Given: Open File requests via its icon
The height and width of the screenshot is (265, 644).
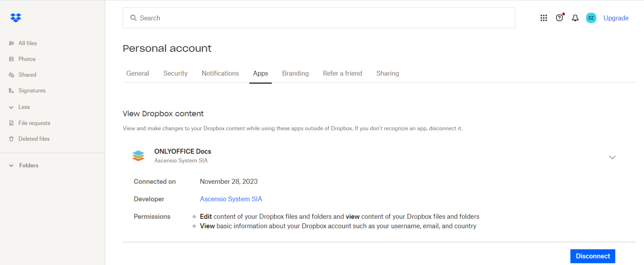Looking at the screenshot, I should tap(11, 123).
